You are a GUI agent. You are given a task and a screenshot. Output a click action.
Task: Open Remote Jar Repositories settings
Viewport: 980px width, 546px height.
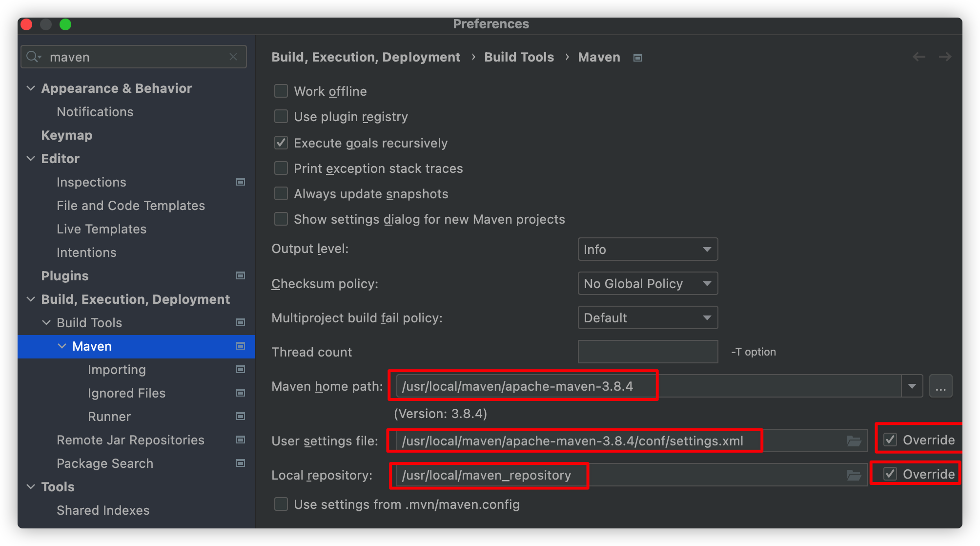130,440
